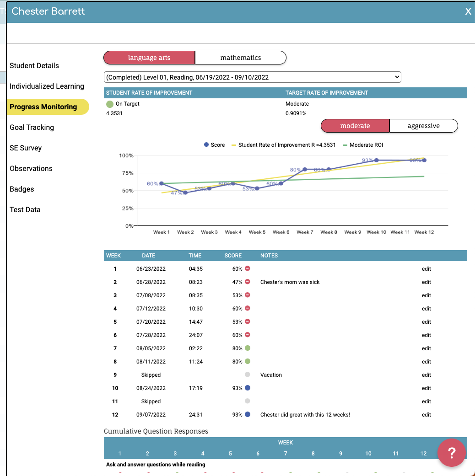Enable the aggressive rate of improvement option
Screen dimensions: 475x476
(423, 125)
